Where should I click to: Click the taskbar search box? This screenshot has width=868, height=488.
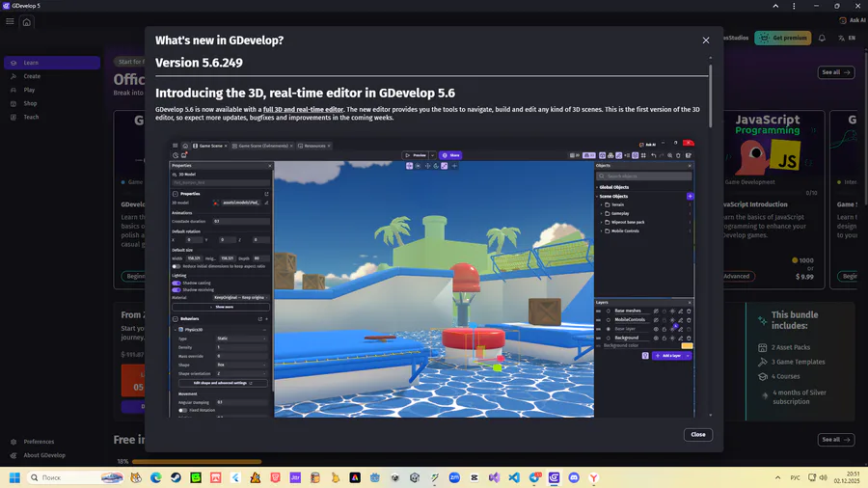click(76, 477)
